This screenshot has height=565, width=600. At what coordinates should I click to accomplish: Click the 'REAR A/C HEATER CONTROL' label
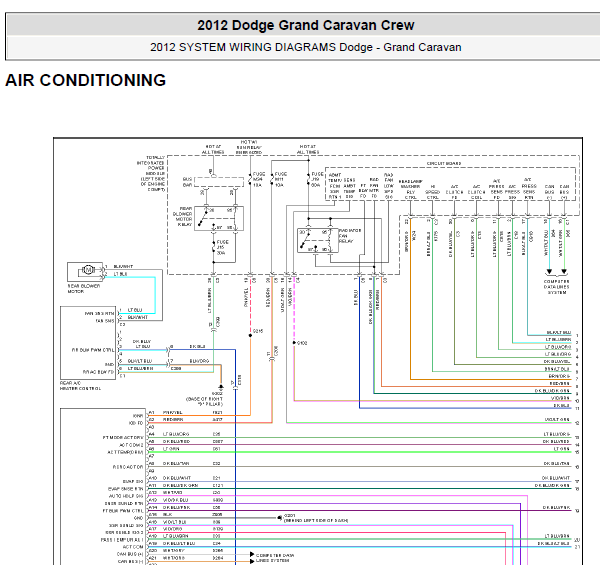[80, 386]
